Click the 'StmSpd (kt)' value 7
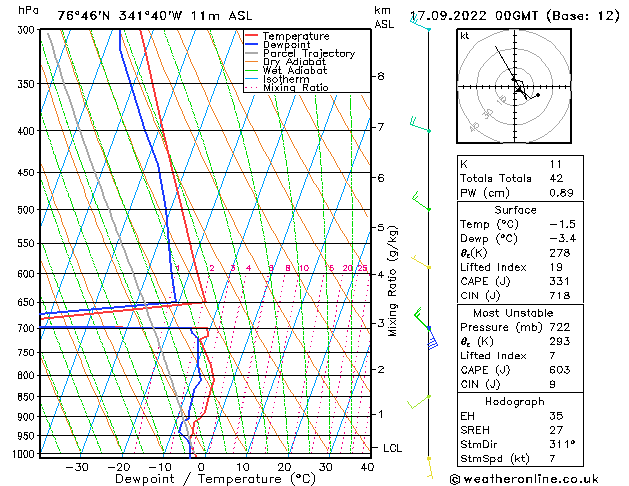 (x=552, y=458)
